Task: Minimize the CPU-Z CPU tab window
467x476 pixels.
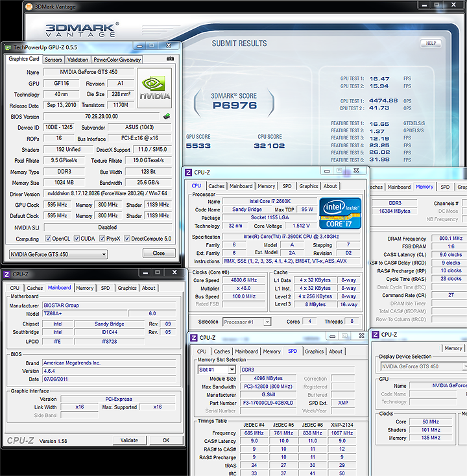Action: [x=327, y=171]
